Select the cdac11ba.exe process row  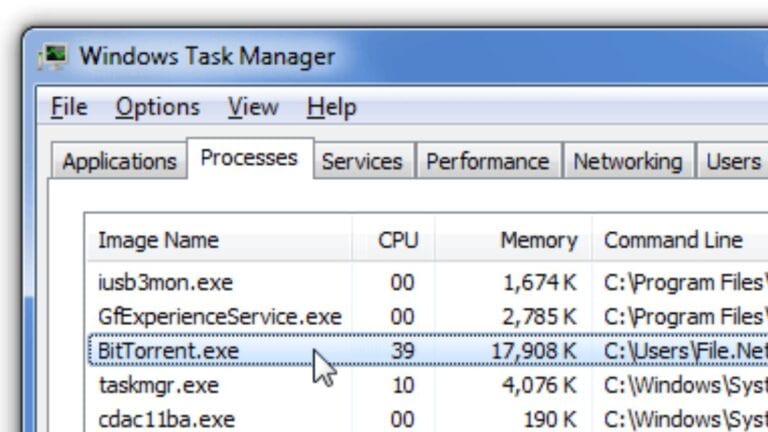click(x=166, y=418)
